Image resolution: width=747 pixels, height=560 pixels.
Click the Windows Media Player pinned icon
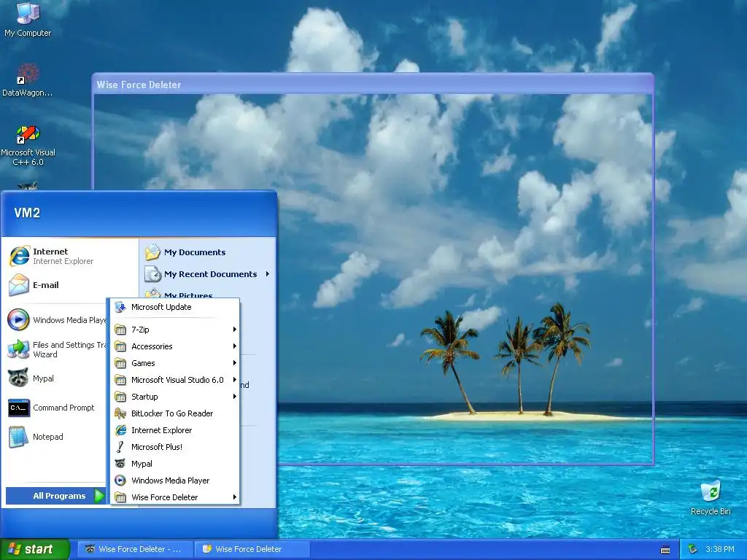(x=18, y=319)
